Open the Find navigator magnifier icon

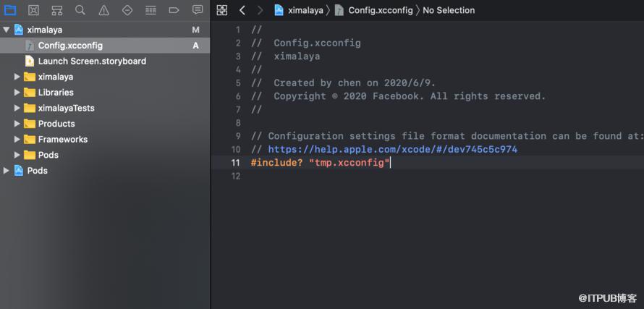(80, 10)
